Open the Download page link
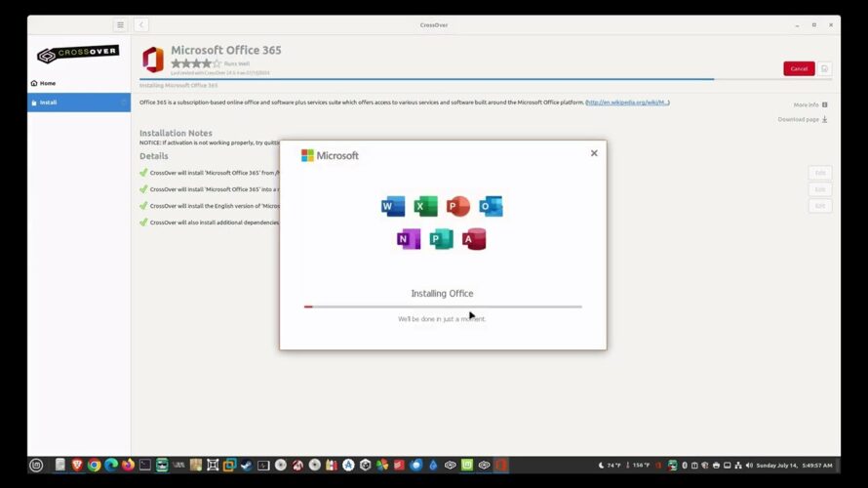 [803, 120]
